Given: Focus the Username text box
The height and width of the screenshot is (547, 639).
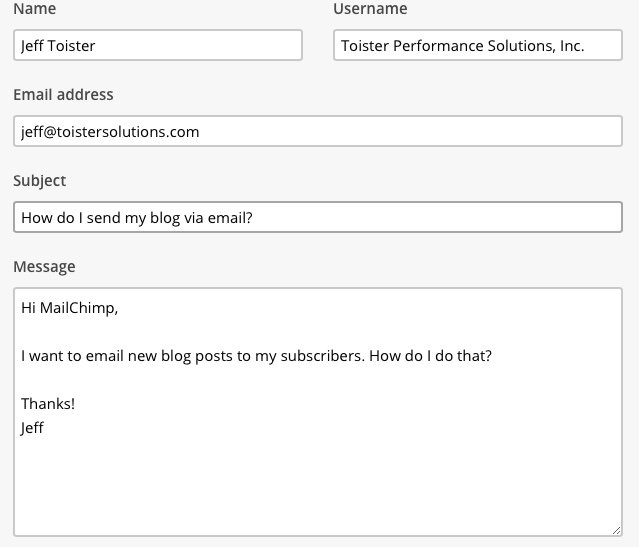Looking at the screenshot, I should click(x=478, y=45).
